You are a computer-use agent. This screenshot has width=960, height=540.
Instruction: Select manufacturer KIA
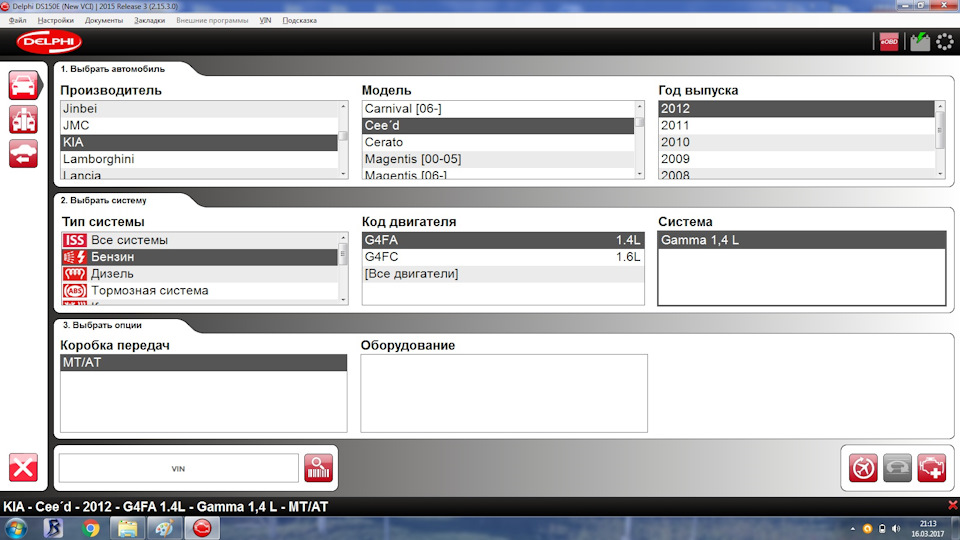click(199, 142)
